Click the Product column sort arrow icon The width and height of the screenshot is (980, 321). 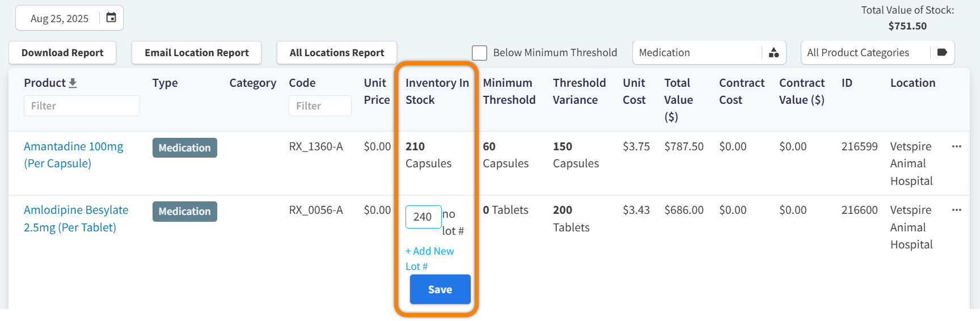(73, 83)
